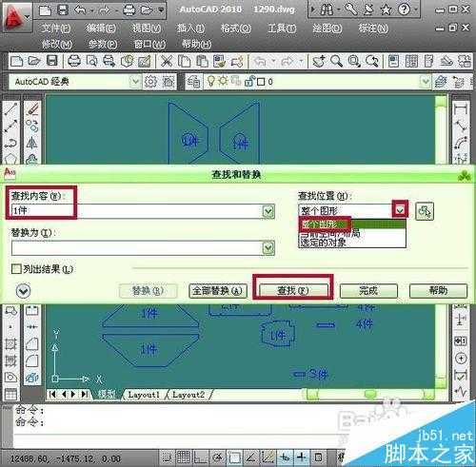Screen dimensions: 476x467
Task: Toggle layer 0 light bulb on/off
Action: coord(211,82)
